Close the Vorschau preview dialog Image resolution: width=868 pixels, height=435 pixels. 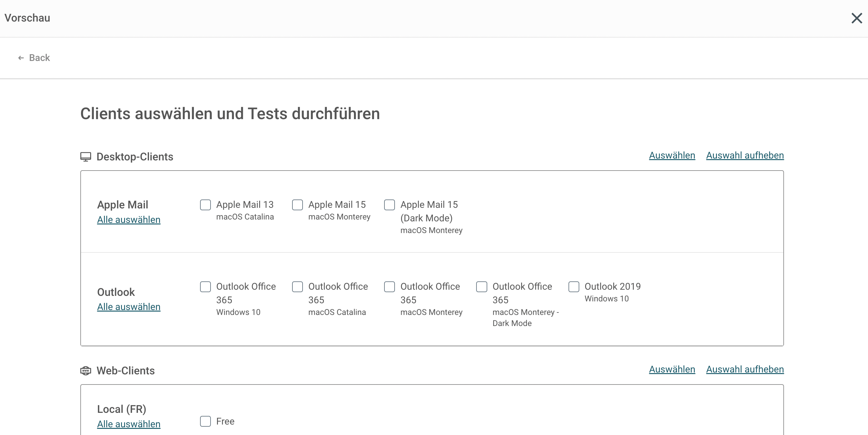(856, 18)
